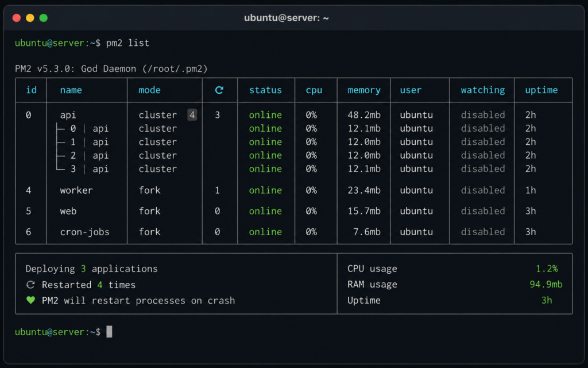Click the 'mode' column header
This screenshot has width=588, height=368.
coord(149,90)
